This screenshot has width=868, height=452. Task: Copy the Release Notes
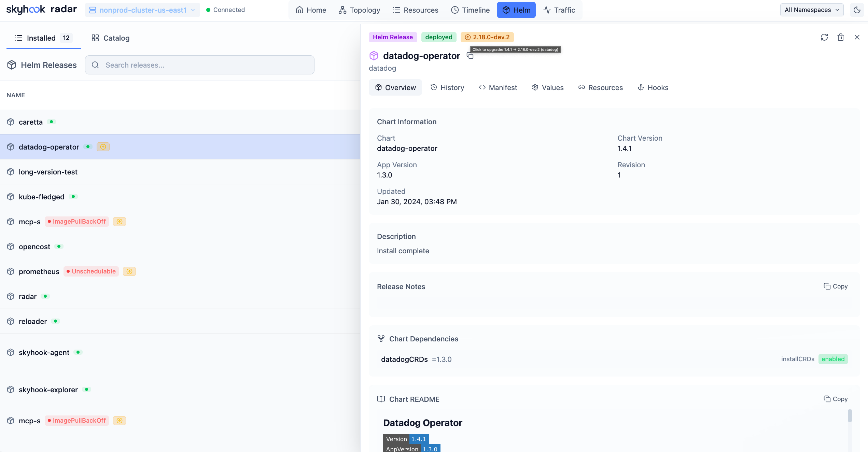pyautogui.click(x=835, y=286)
